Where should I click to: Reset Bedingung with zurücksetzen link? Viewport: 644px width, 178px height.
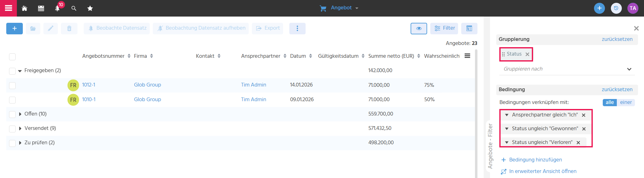pyautogui.click(x=617, y=89)
